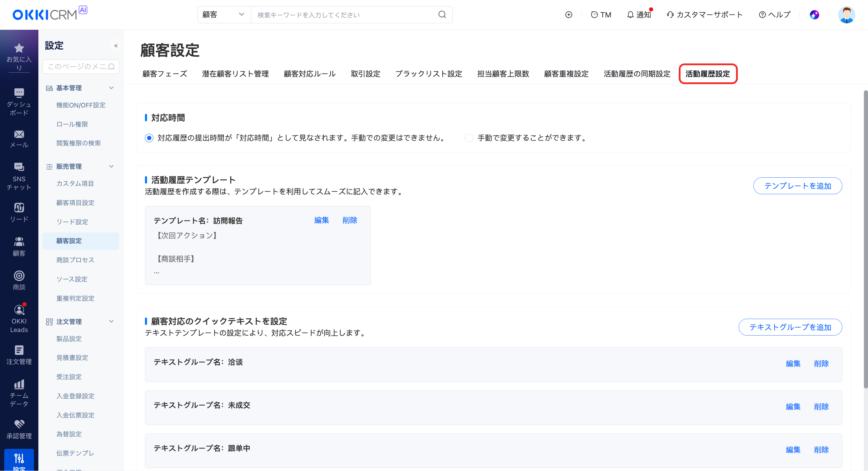Screen dimensions: 868x471
Task: Open the 通知 bell notifications
Action: 639,14
